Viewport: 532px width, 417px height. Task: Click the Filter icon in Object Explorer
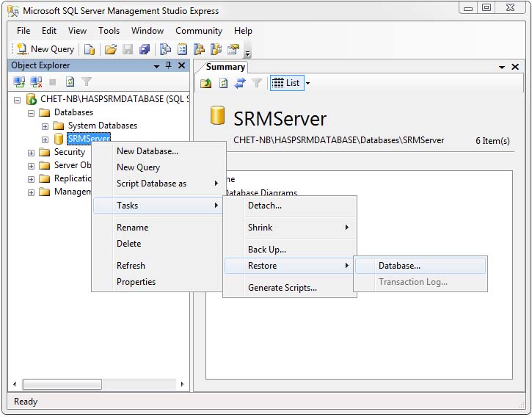[87, 81]
